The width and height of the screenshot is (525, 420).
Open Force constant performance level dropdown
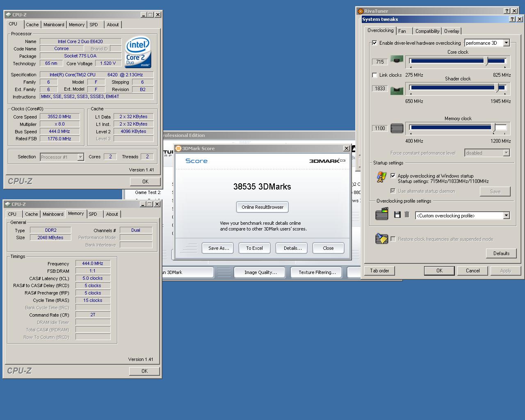coord(507,153)
